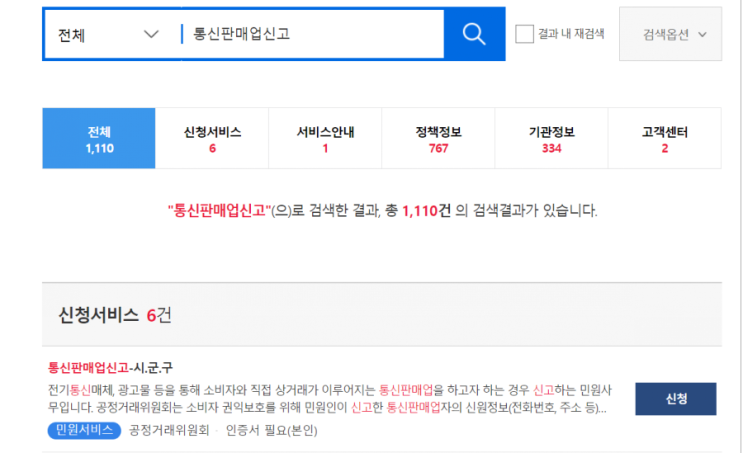Viewport: 743px width, 453px height.
Task: Click the 신청 button
Action: click(676, 399)
